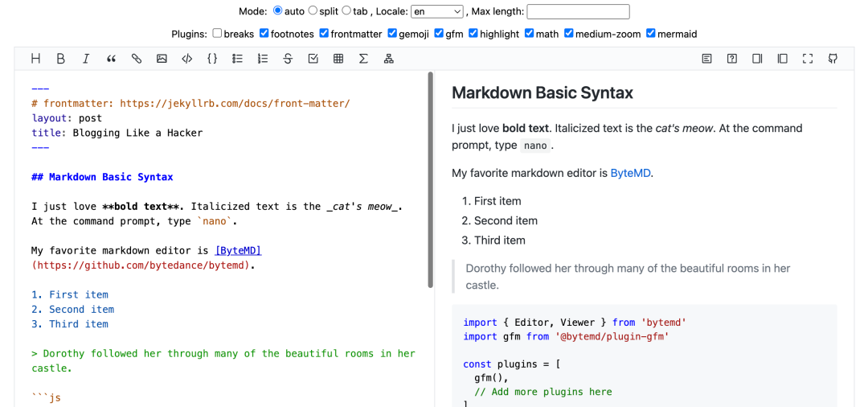
Task: Disable the medium-zoom plugin checkbox
Action: click(x=568, y=33)
